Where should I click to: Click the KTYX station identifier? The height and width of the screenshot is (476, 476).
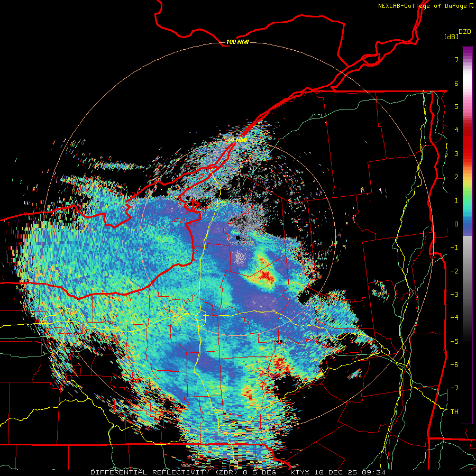click(x=300, y=472)
